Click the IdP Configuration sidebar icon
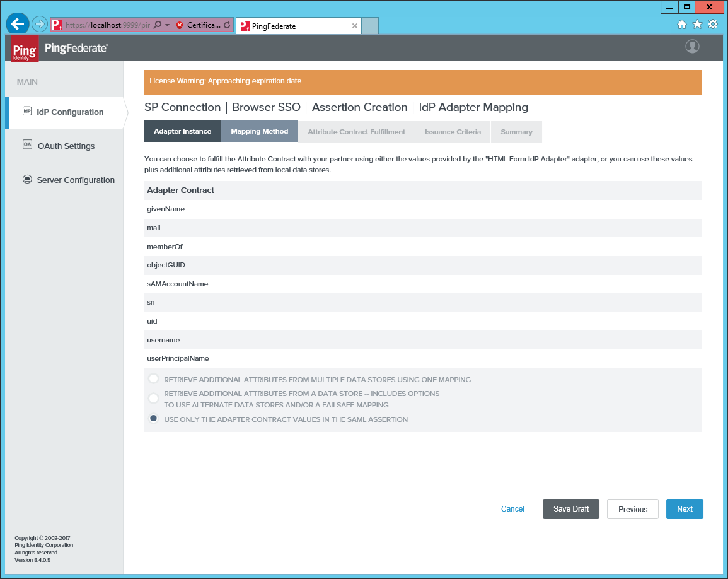Image resolution: width=728 pixels, height=579 pixels. pyautogui.click(x=27, y=111)
